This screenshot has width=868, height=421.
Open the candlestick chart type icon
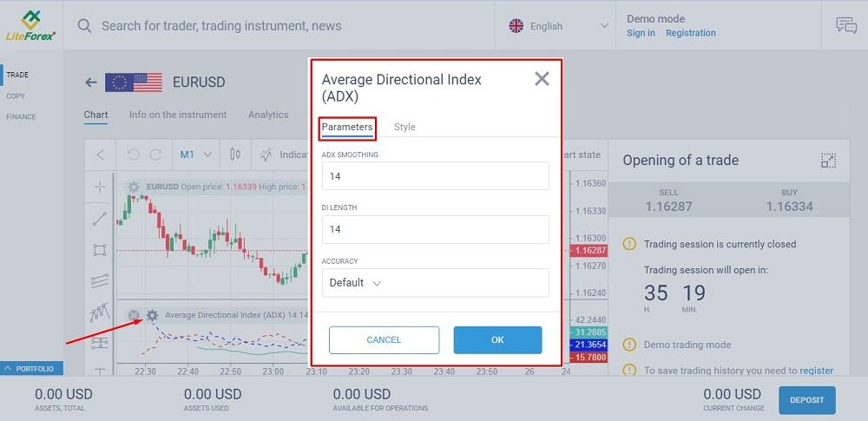235,155
